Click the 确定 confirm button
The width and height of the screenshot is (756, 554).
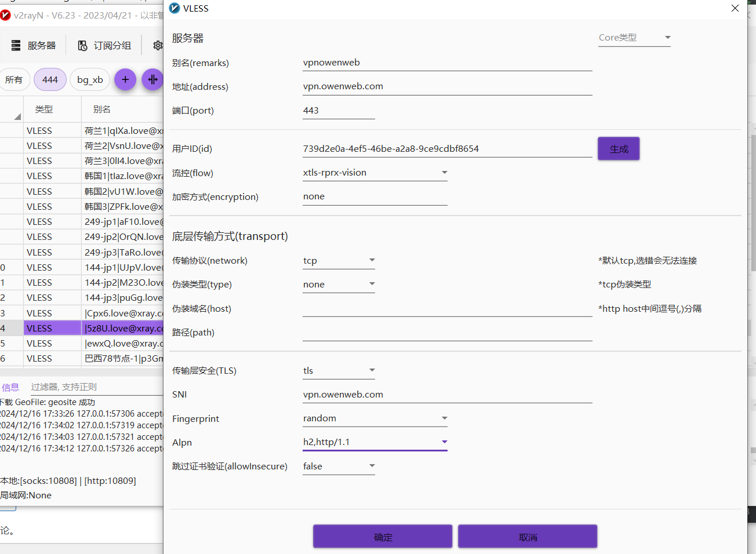click(x=383, y=537)
